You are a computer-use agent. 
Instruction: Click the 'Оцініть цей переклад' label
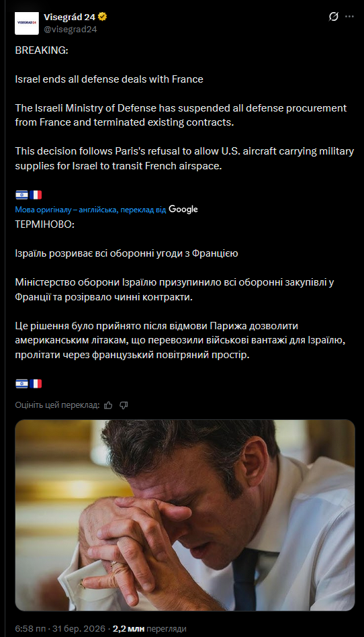tap(57, 405)
